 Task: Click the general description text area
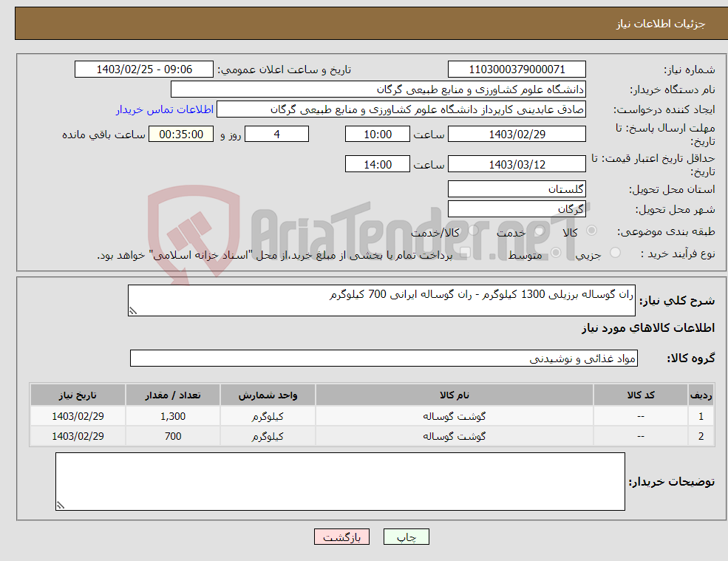[381, 301]
